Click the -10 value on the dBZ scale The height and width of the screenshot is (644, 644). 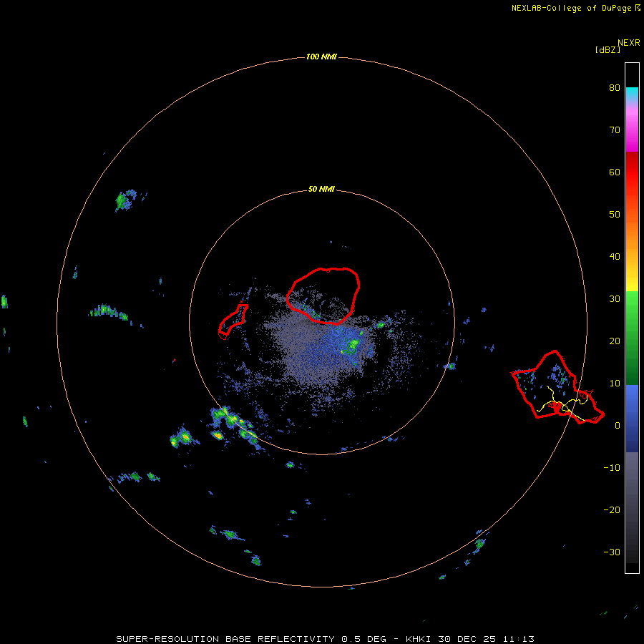pos(612,468)
